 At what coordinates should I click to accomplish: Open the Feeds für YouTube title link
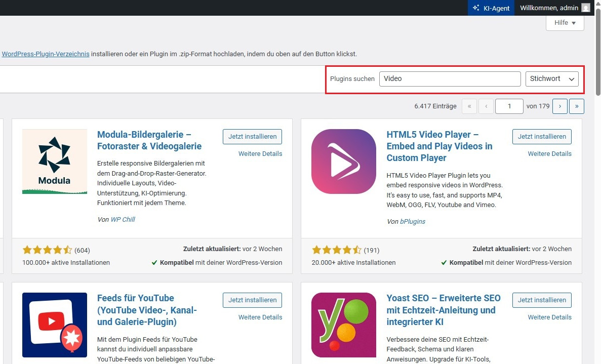[147, 310]
